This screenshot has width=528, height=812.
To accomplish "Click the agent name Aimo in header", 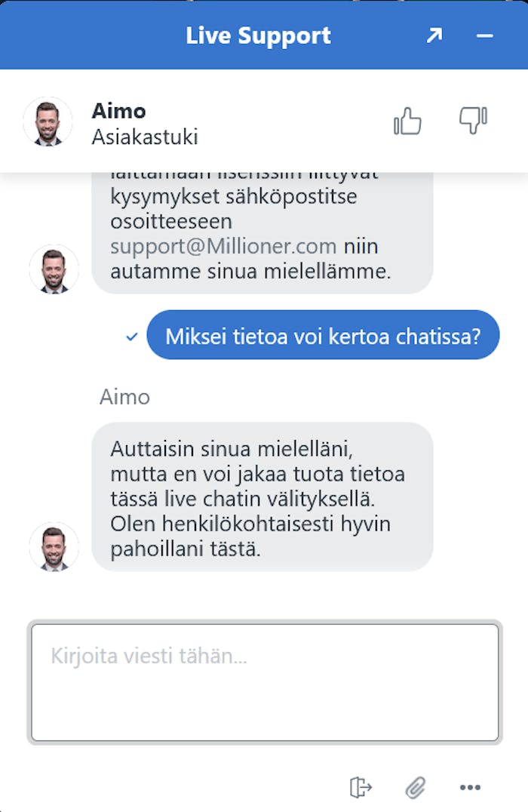I will click(x=118, y=111).
